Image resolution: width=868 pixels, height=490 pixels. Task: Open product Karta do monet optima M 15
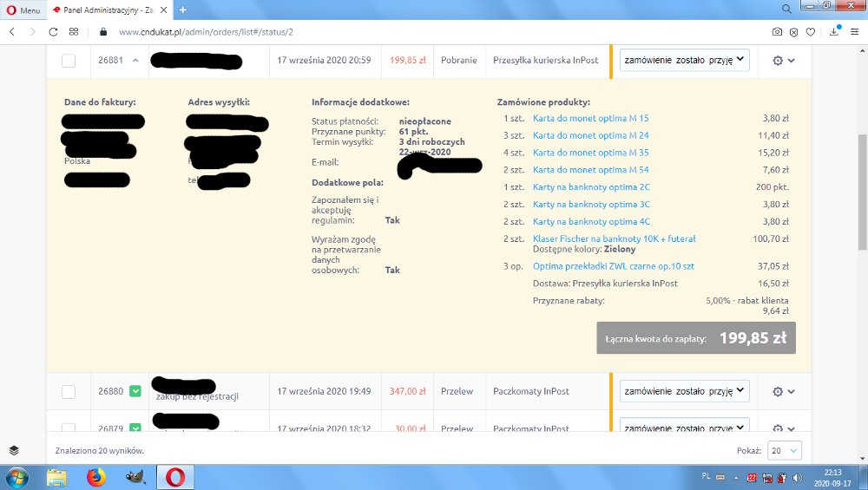590,118
